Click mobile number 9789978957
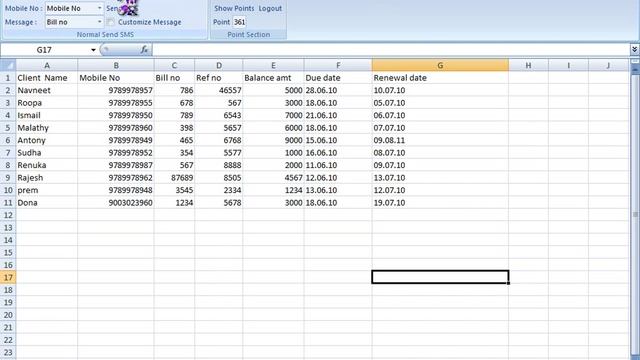 click(116, 90)
